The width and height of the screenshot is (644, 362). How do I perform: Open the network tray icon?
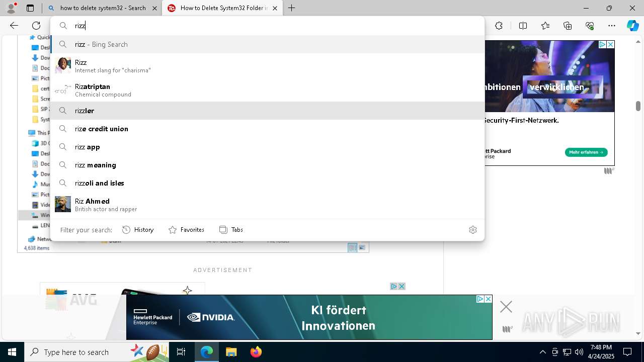click(x=567, y=352)
